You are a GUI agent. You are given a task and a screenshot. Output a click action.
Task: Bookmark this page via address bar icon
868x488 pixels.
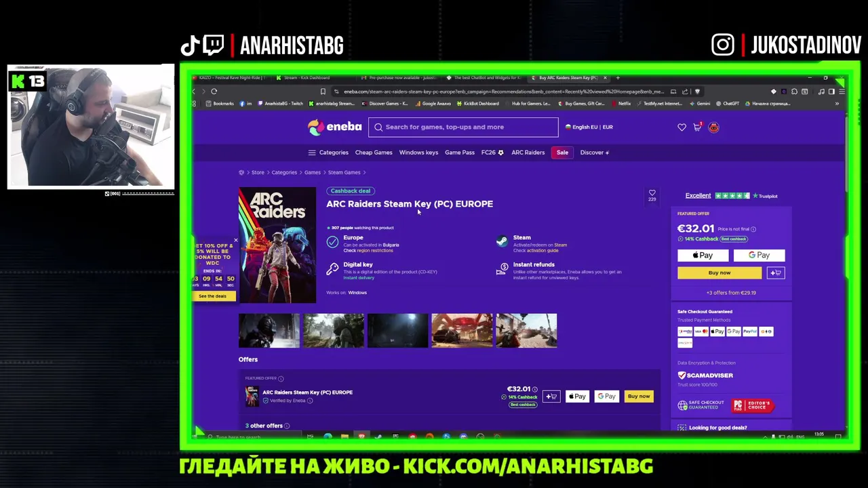tap(323, 91)
